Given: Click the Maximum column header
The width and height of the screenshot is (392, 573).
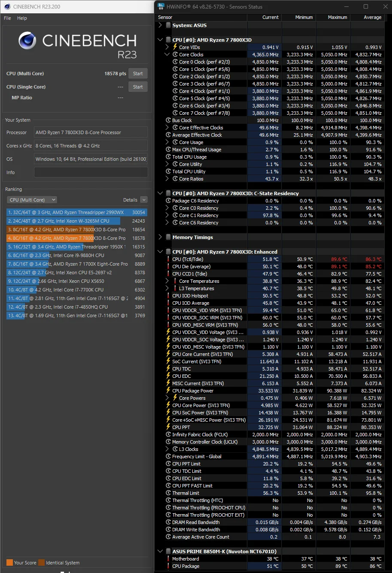Looking at the screenshot, I should [x=333, y=17].
